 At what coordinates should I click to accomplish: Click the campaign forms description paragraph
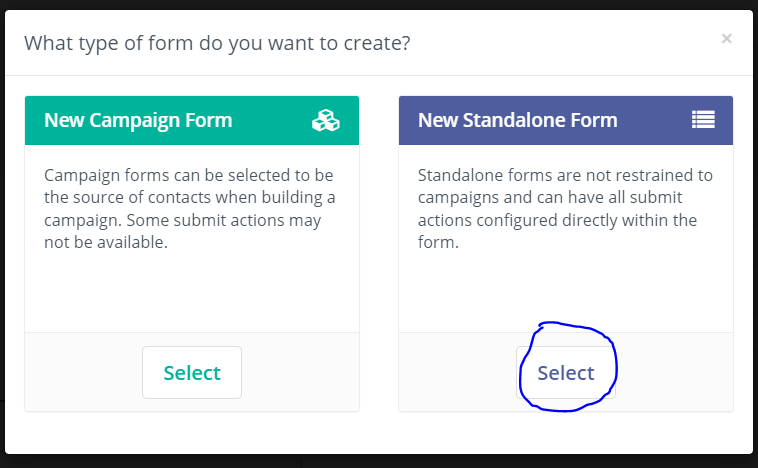click(x=190, y=208)
